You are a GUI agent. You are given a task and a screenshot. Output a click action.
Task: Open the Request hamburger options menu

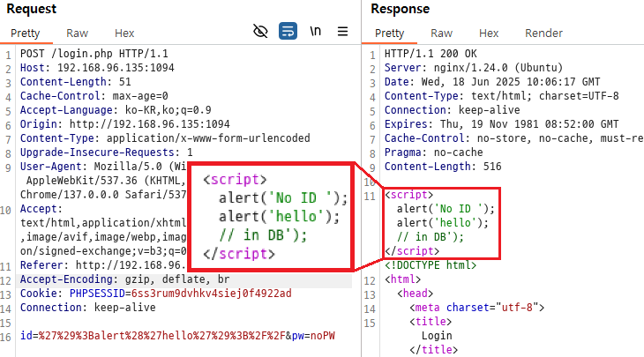[x=342, y=31]
